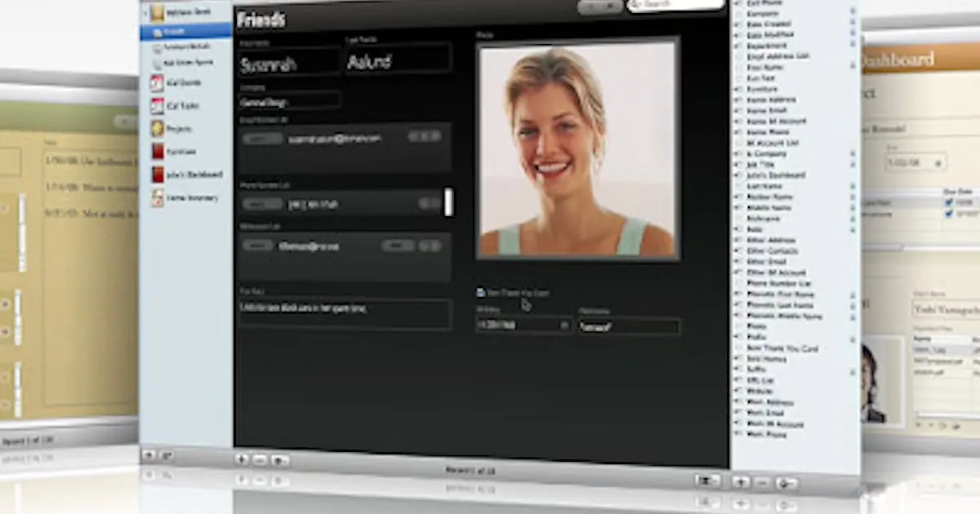Delete record with the minus button
The image size is (980, 514).
point(260,460)
